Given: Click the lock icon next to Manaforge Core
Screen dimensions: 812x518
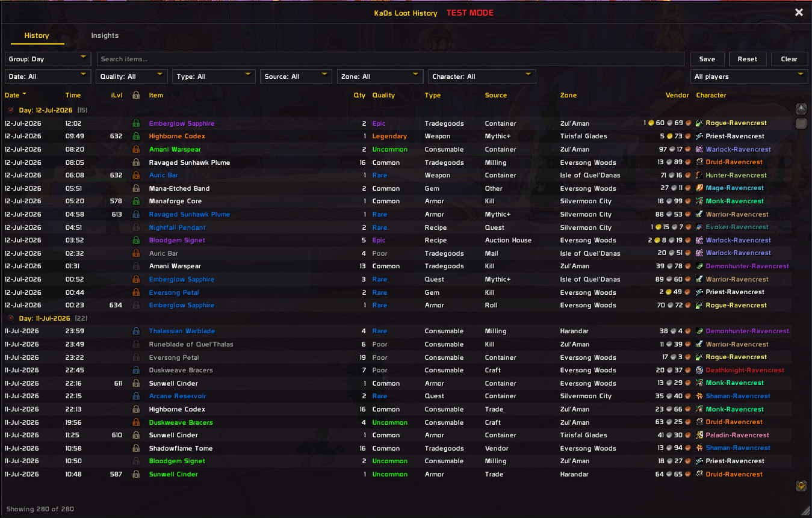Looking at the screenshot, I should [136, 201].
